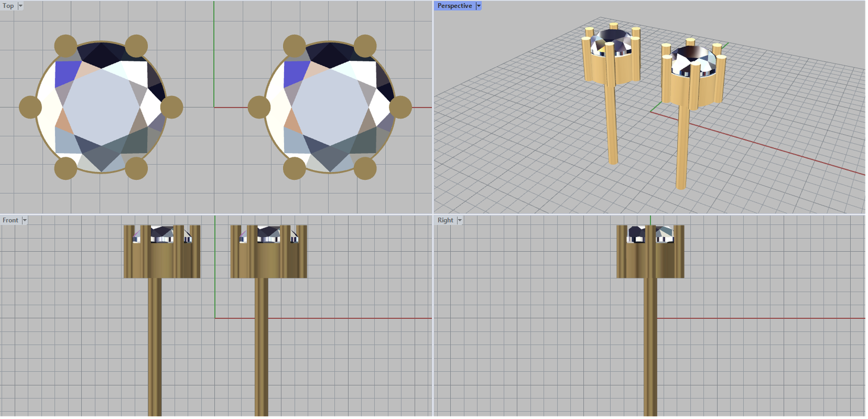Select the right gemstone in Top view
Image resolution: width=868 pixels, height=419 pixels.
(x=330, y=107)
